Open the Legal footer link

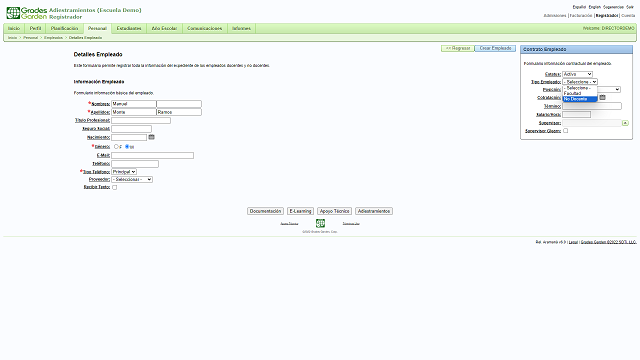573,242
